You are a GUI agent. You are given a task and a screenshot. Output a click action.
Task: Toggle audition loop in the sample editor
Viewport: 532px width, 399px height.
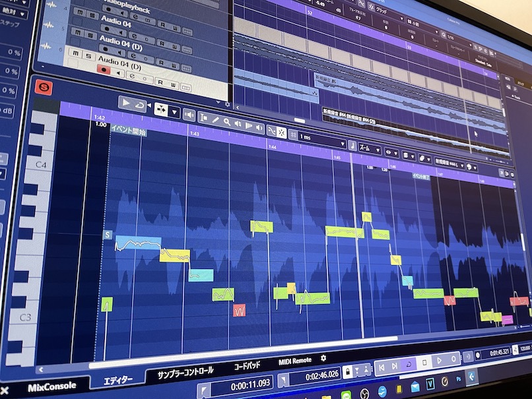(x=139, y=106)
